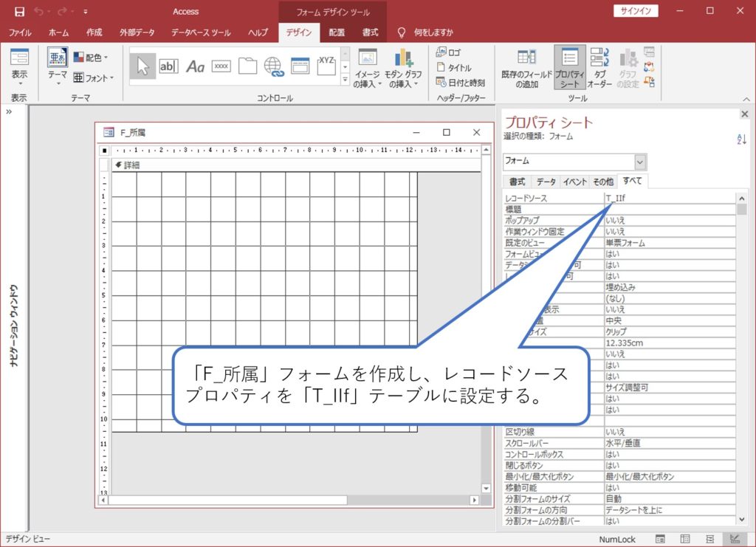Set tab order with タブオーダー icon
This screenshot has height=547, width=756.
(x=602, y=66)
